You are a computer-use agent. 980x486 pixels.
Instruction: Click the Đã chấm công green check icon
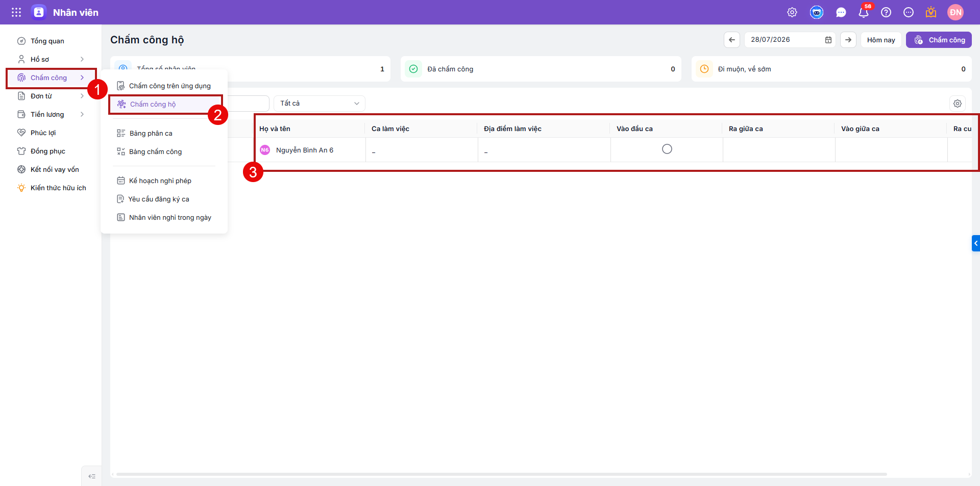(413, 69)
